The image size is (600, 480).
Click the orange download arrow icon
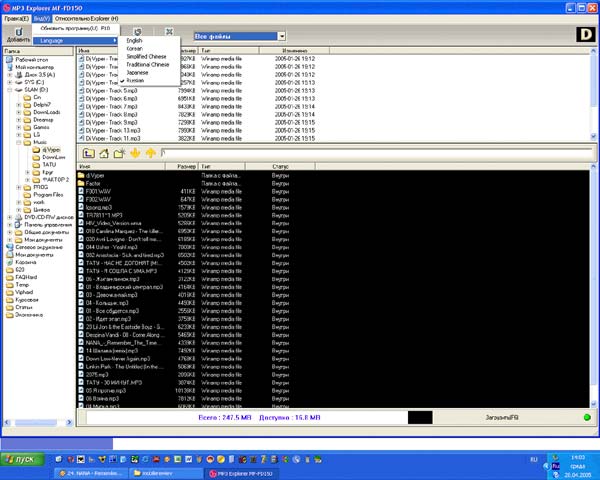point(135,153)
